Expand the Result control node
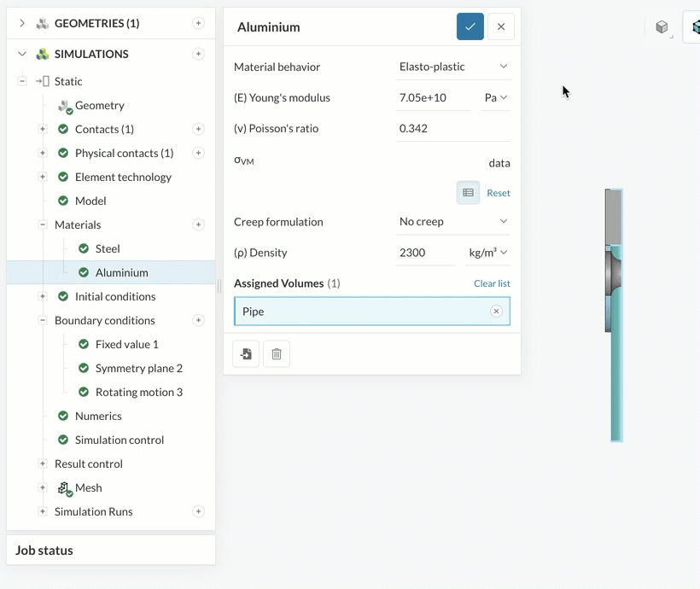The height and width of the screenshot is (589, 700). (x=43, y=464)
